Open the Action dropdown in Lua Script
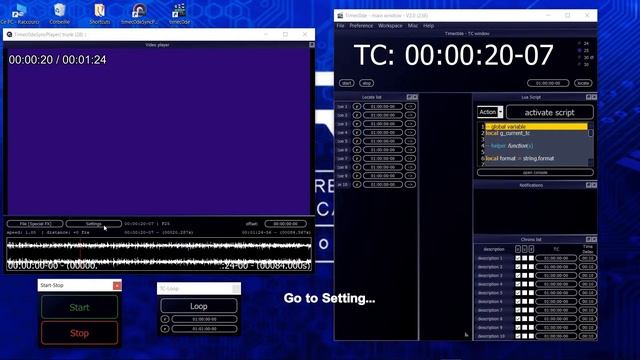The image size is (640, 360). click(490, 112)
